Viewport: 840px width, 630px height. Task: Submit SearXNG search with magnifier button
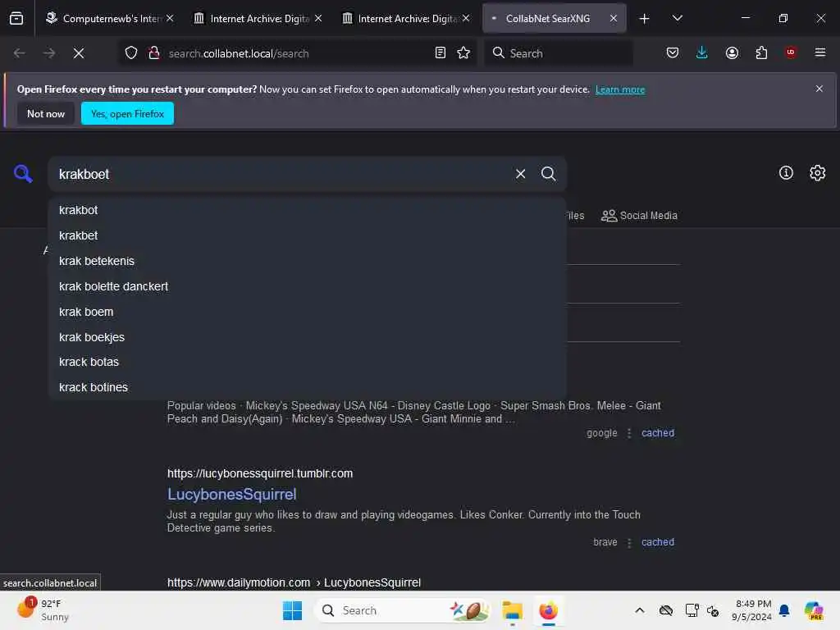[x=549, y=174]
